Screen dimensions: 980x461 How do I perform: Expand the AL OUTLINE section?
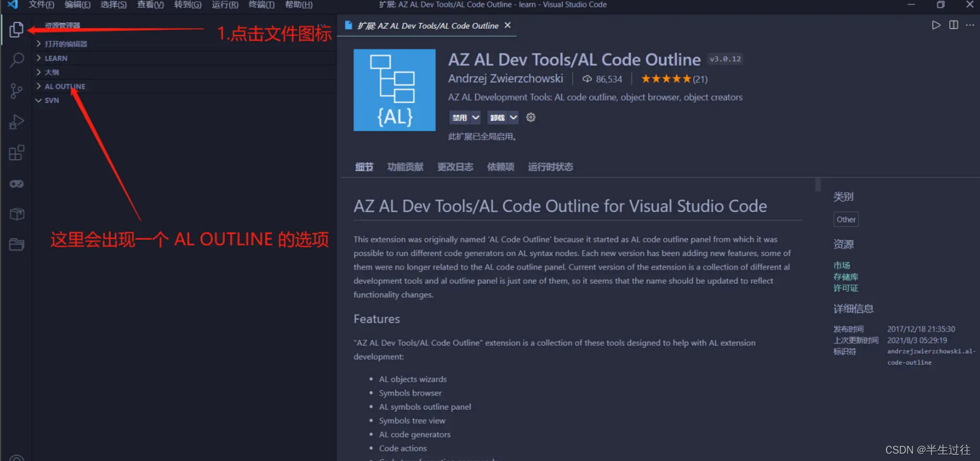[185, 86]
